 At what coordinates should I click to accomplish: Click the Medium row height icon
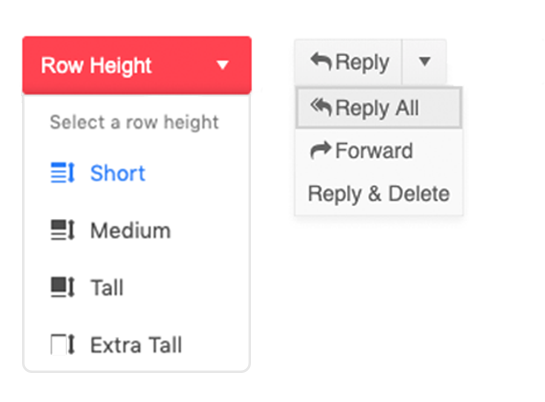(x=63, y=230)
